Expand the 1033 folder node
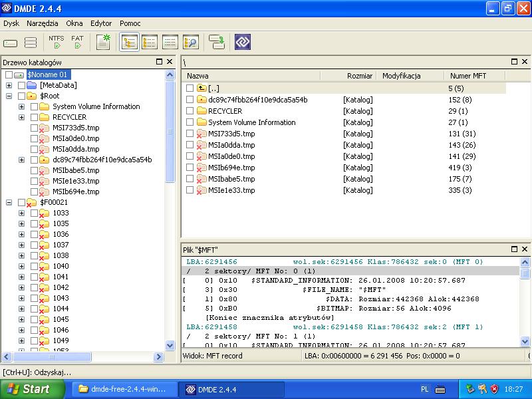The height and width of the screenshot is (399, 532). tap(22, 213)
